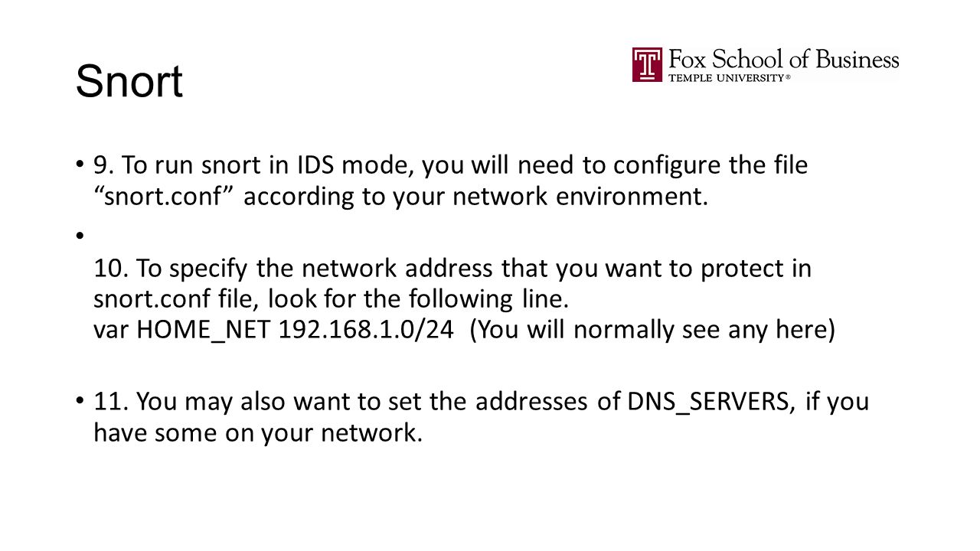Click the registered trademark symbol in logo
The height and width of the screenshot is (551, 980).
[788, 77]
